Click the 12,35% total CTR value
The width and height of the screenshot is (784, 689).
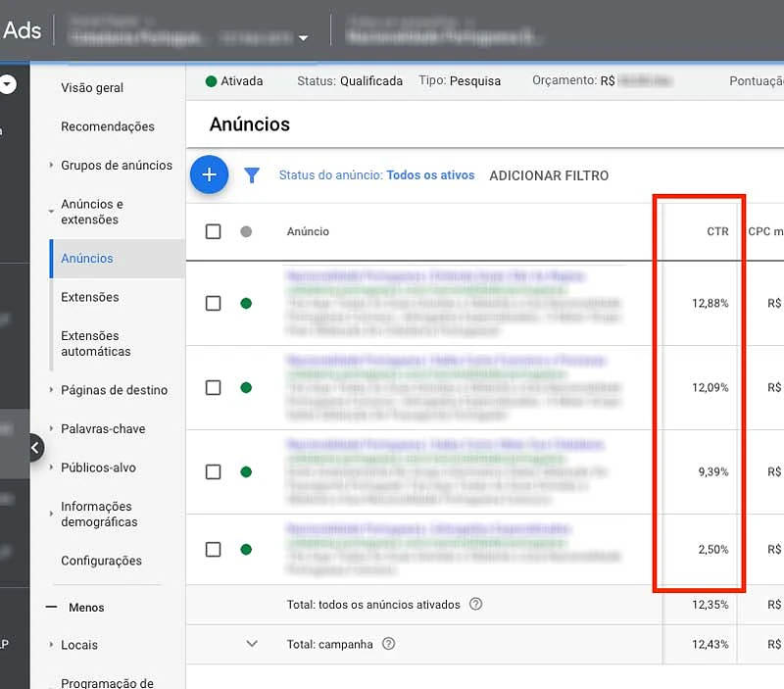[x=710, y=605]
